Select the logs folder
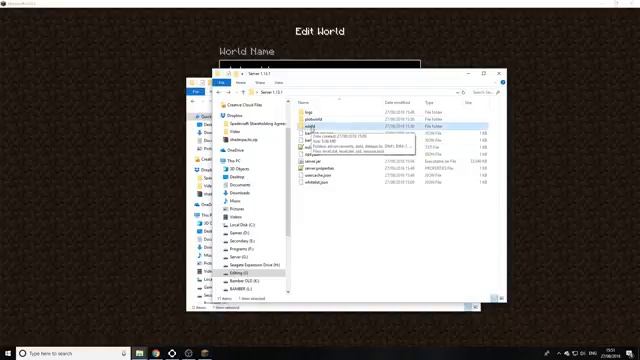 point(309,112)
